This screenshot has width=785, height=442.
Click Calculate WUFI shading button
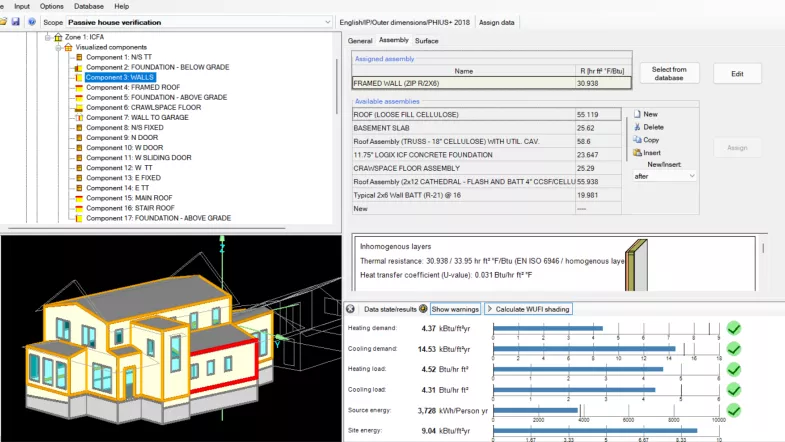[529, 309]
